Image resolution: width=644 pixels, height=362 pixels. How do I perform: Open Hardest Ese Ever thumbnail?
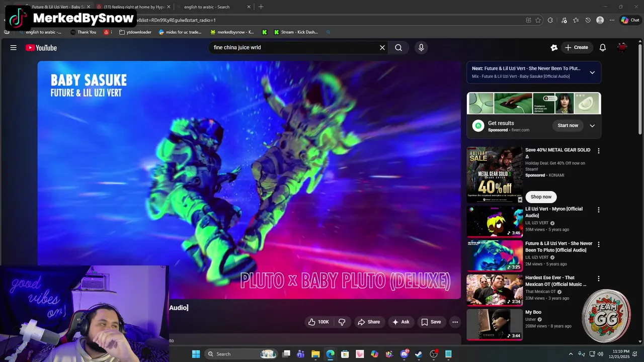click(495, 290)
